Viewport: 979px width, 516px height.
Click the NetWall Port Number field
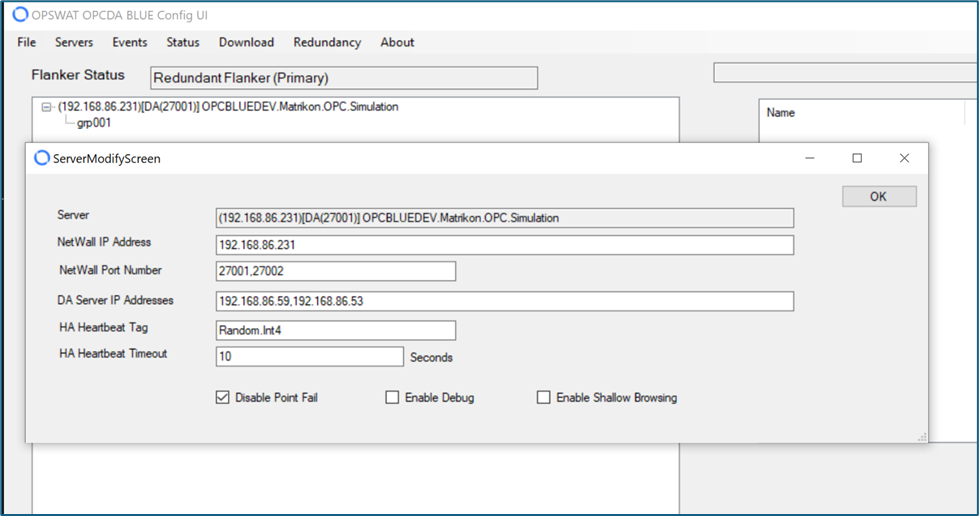click(x=336, y=271)
